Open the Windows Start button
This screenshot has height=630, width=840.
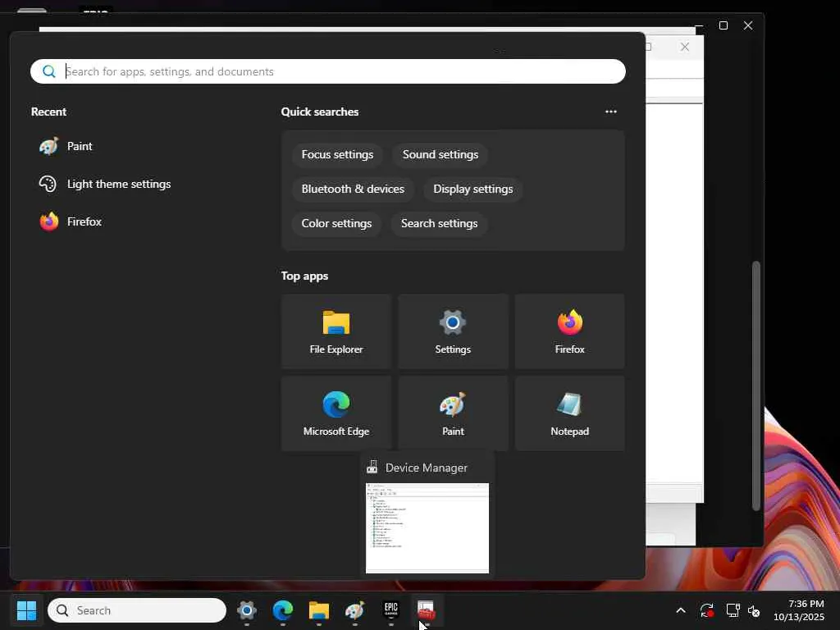26,610
